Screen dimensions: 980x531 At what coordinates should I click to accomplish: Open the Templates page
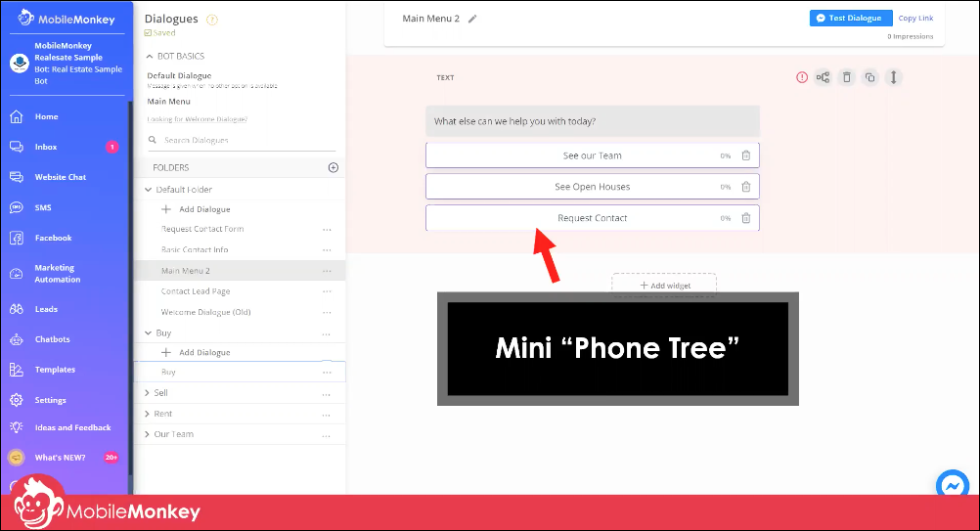(x=55, y=370)
